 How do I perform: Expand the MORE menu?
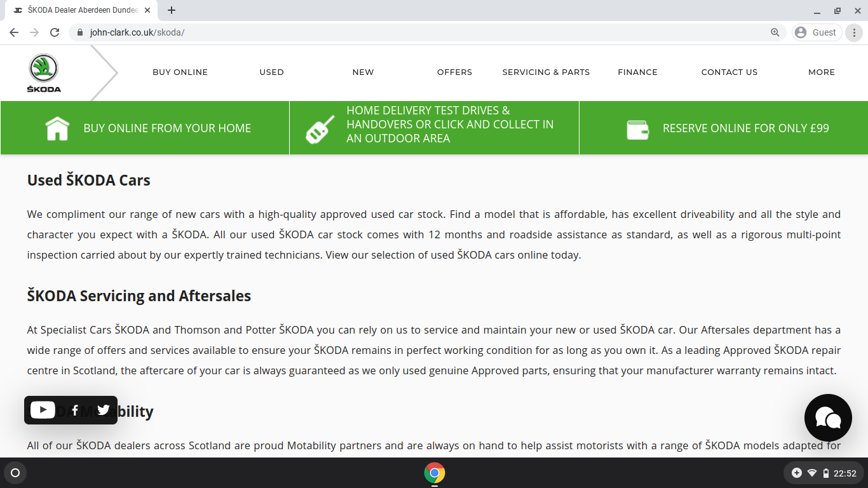pyautogui.click(x=822, y=72)
